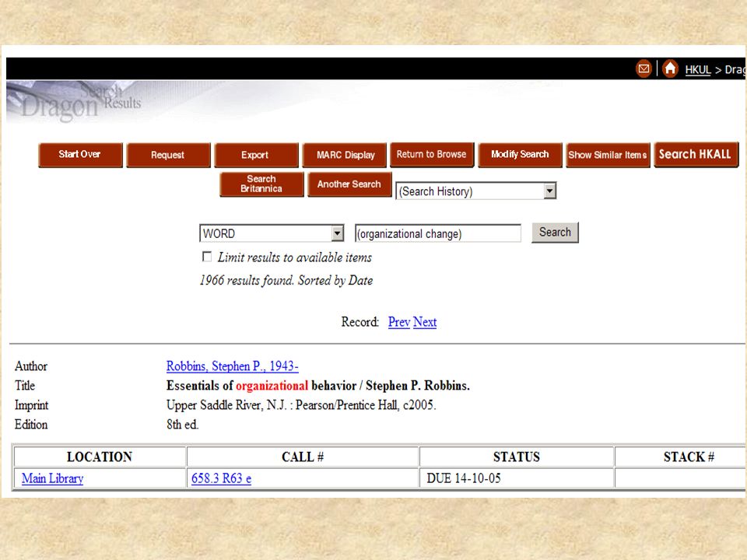Click the Search HKALL button
747x560 pixels.
click(696, 154)
